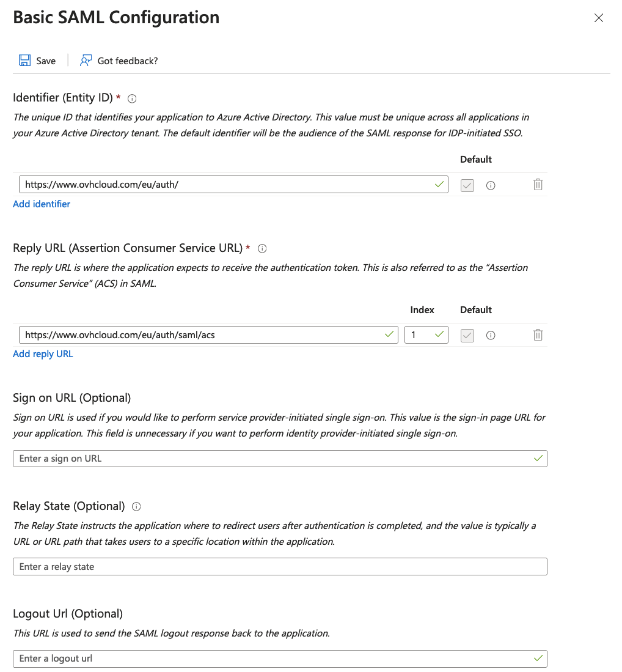Screen dimensions: 622x672
Task: Delete the reply URL row via trash icon
Action: pos(538,335)
